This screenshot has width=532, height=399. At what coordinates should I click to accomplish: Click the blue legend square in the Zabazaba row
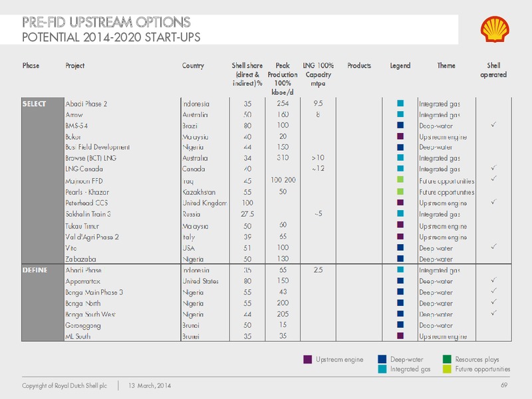pyautogui.click(x=400, y=259)
